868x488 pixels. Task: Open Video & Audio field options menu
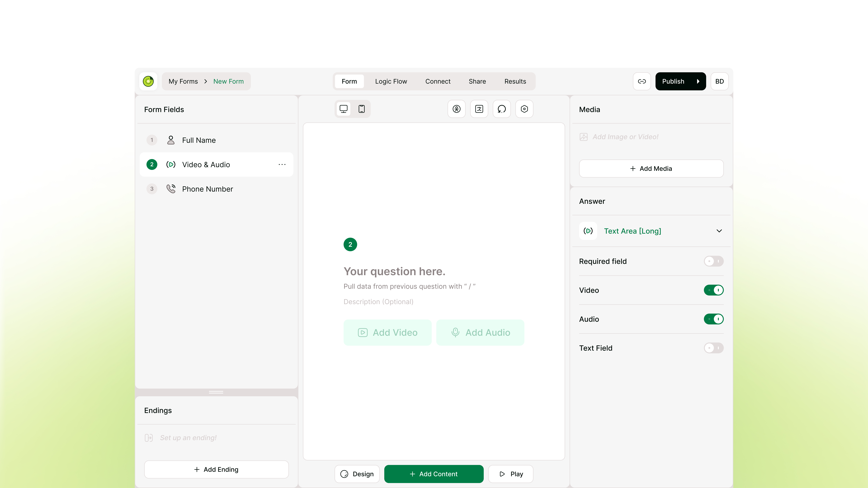coord(282,164)
